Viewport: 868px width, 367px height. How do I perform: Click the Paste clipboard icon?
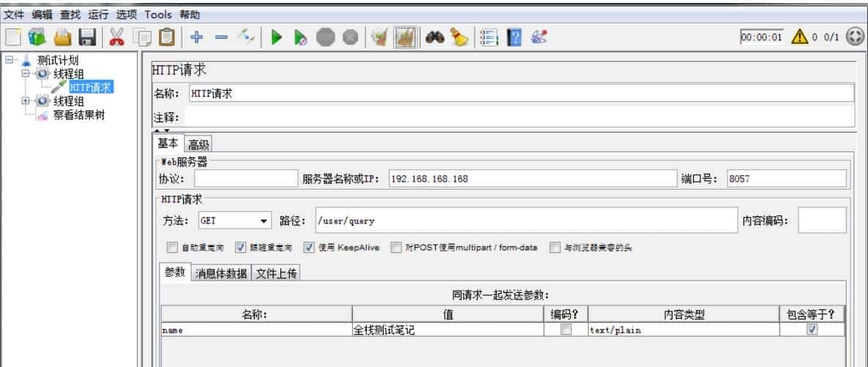point(166,37)
